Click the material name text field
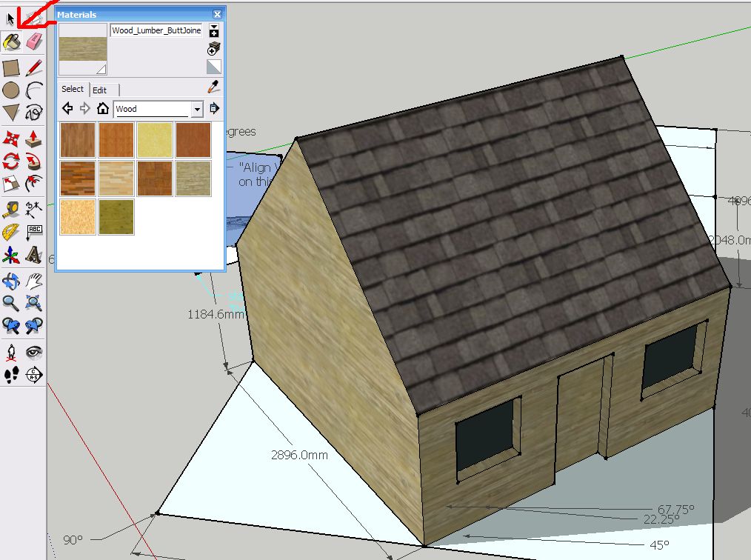 pyautogui.click(x=156, y=30)
